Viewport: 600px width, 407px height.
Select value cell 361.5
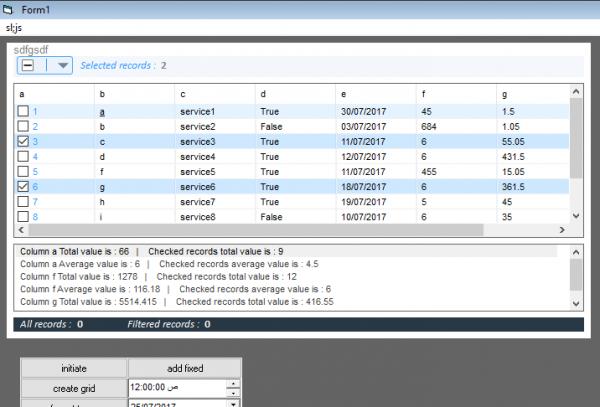514,187
